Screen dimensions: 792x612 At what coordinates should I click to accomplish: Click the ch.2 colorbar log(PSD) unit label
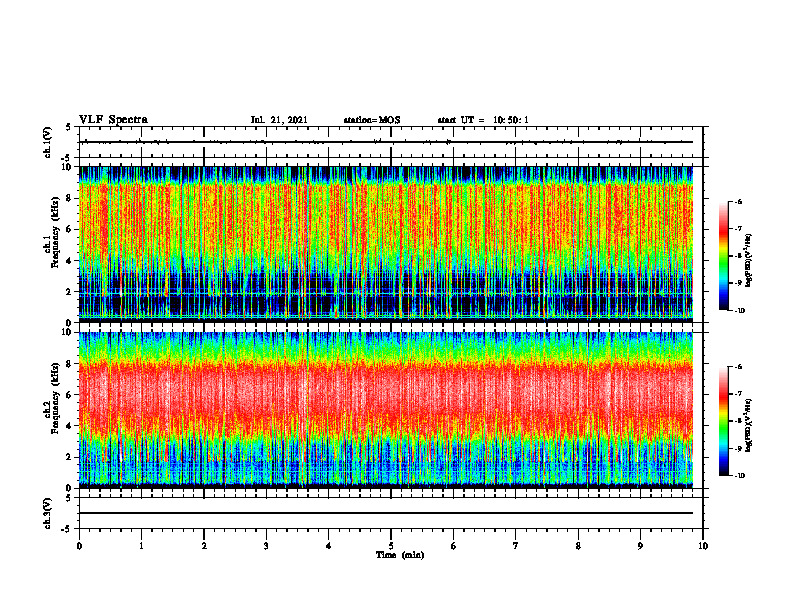point(749,426)
